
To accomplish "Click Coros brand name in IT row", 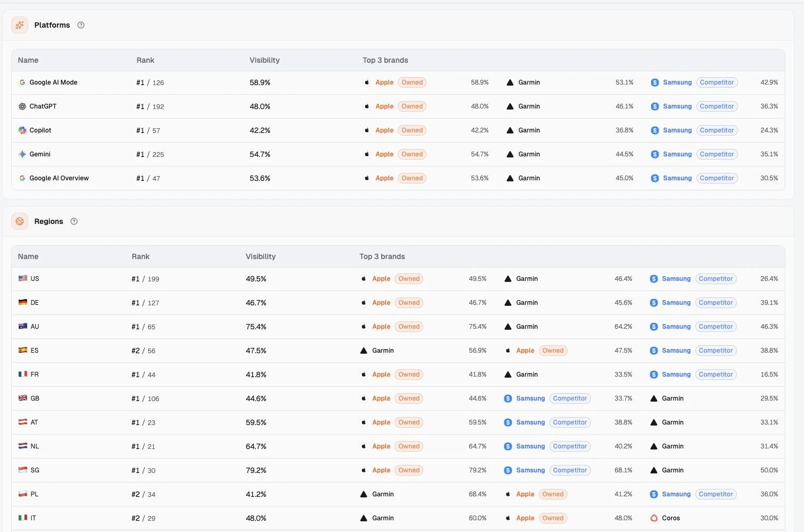I will (x=671, y=518).
